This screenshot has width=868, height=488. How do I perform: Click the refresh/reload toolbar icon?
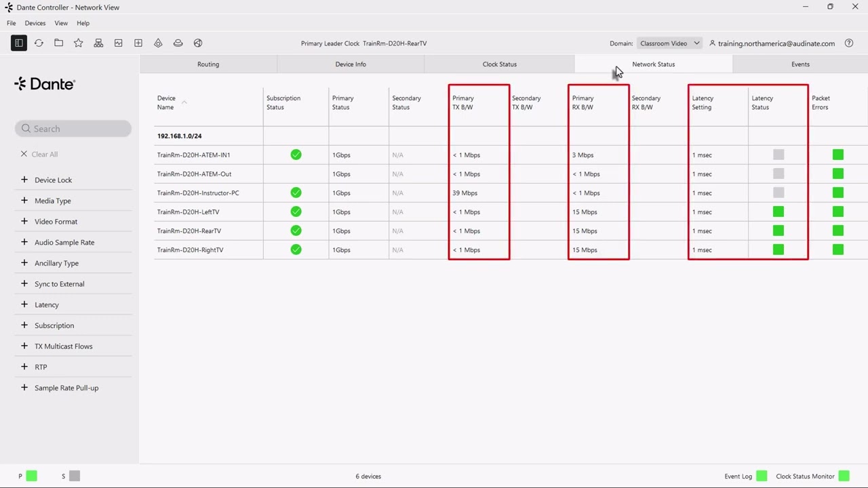[39, 43]
